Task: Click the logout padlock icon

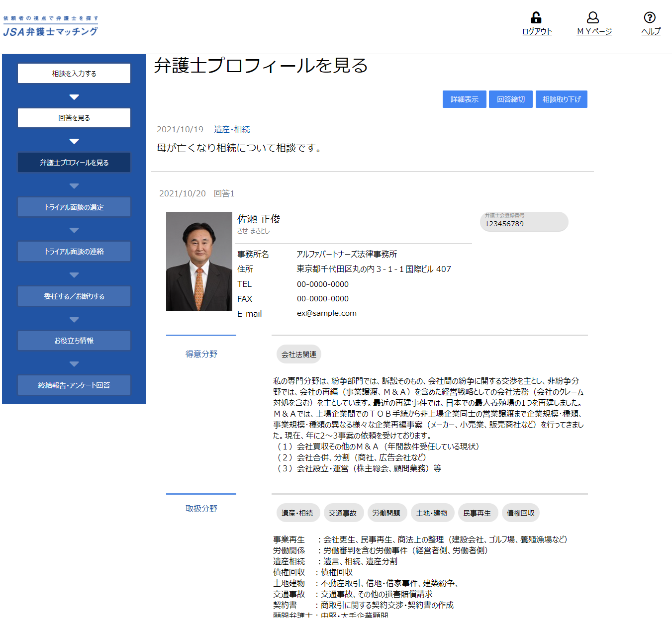Action: [x=536, y=17]
